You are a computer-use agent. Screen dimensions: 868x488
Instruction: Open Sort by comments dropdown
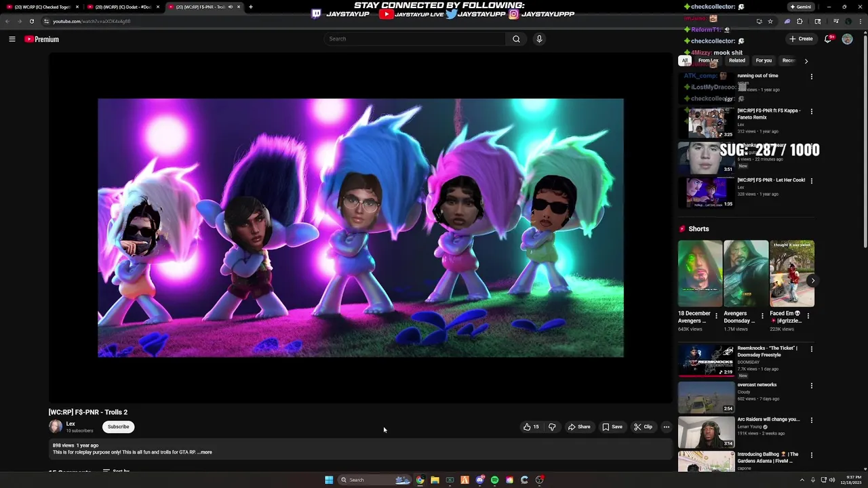[116, 471]
